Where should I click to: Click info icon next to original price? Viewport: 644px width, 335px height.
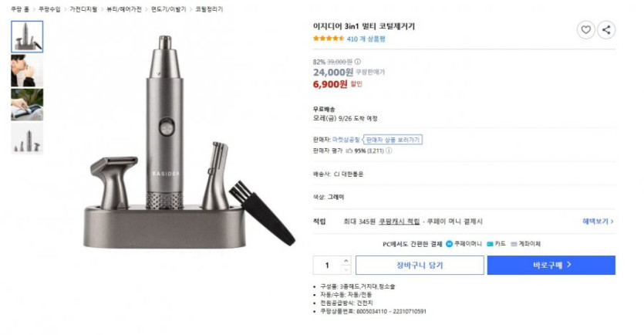358,62
